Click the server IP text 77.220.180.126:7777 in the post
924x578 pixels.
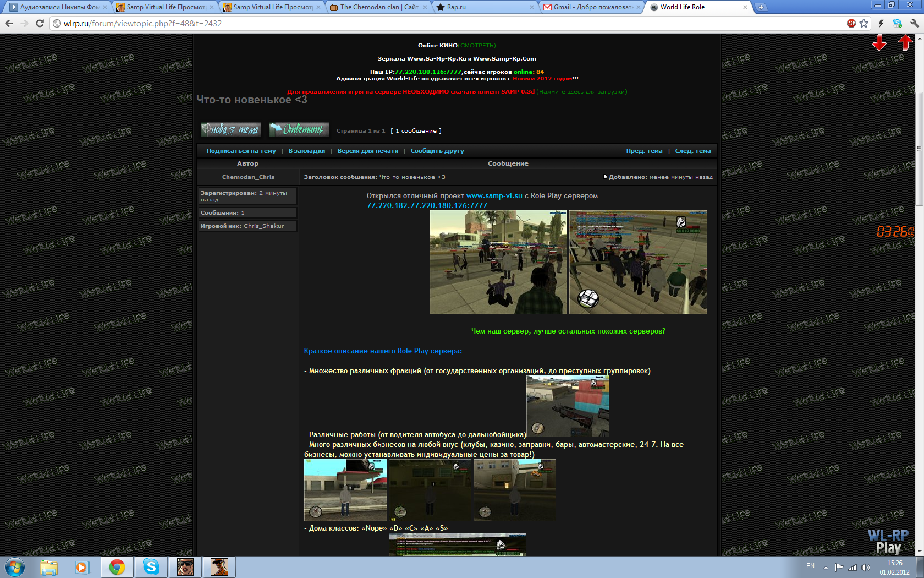tap(427, 205)
